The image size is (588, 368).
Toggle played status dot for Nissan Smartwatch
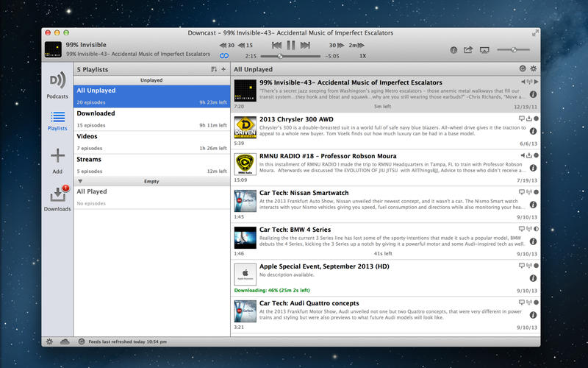[x=537, y=192]
